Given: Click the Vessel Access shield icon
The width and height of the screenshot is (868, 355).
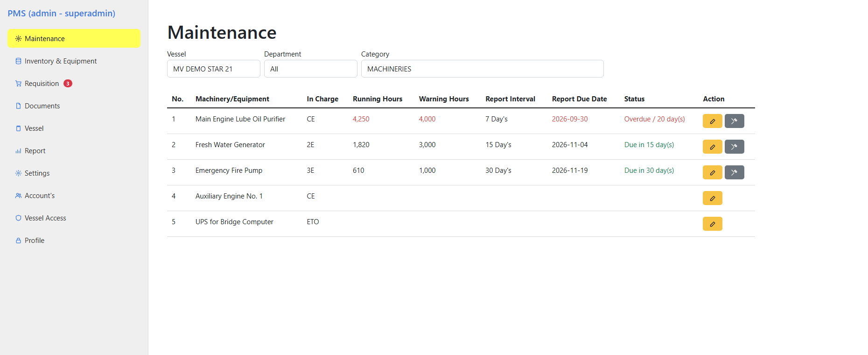Looking at the screenshot, I should tap(18, 218).
